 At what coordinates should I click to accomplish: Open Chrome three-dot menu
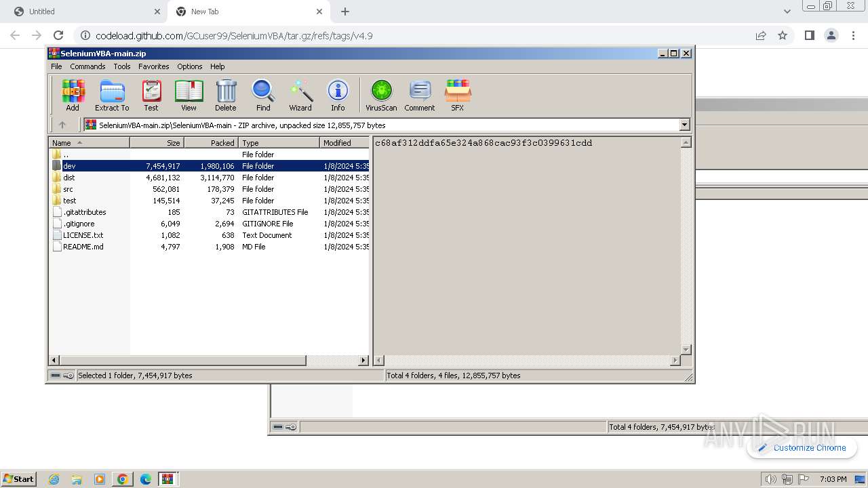coord(852,35)
